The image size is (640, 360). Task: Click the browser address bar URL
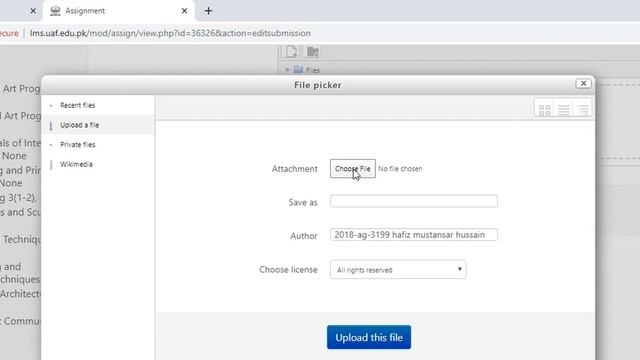point(170,33)
